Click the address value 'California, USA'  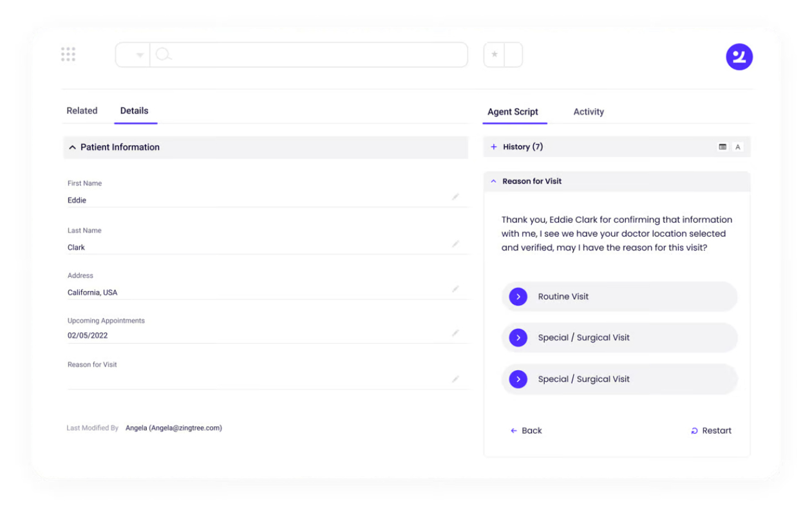click(93, 292)
